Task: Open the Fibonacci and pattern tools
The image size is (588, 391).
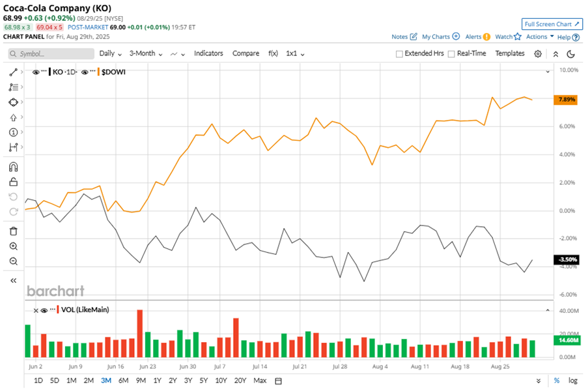Action: [x=14, y=87]
